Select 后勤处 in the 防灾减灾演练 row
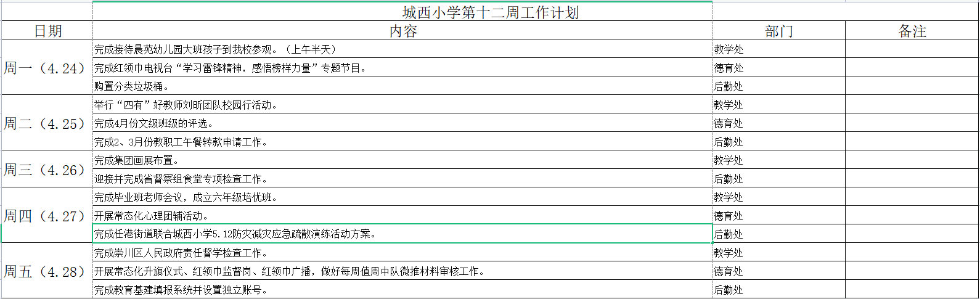This screenshot has width=980, height=299. (778, 234)
